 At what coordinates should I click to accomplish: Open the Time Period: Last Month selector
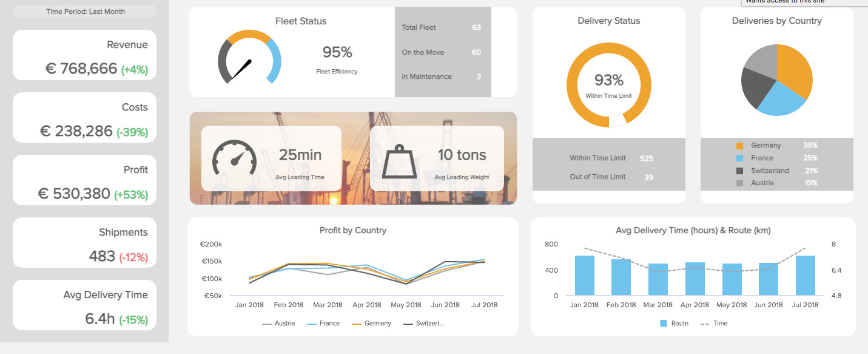84,11
